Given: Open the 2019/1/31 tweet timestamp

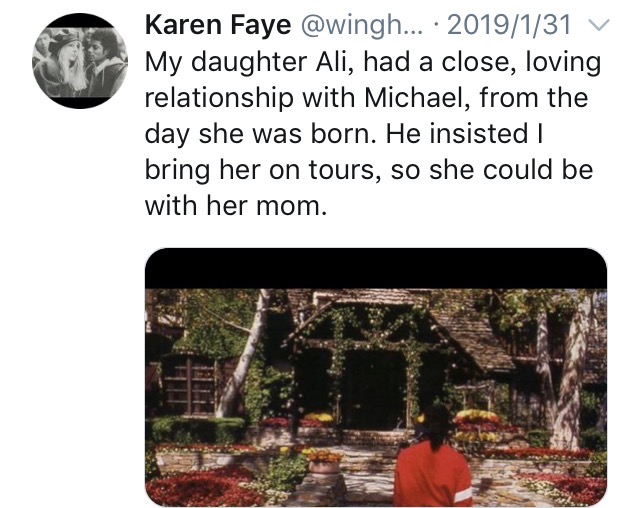Looking at the screenshot, I should [x=509, y=25].
